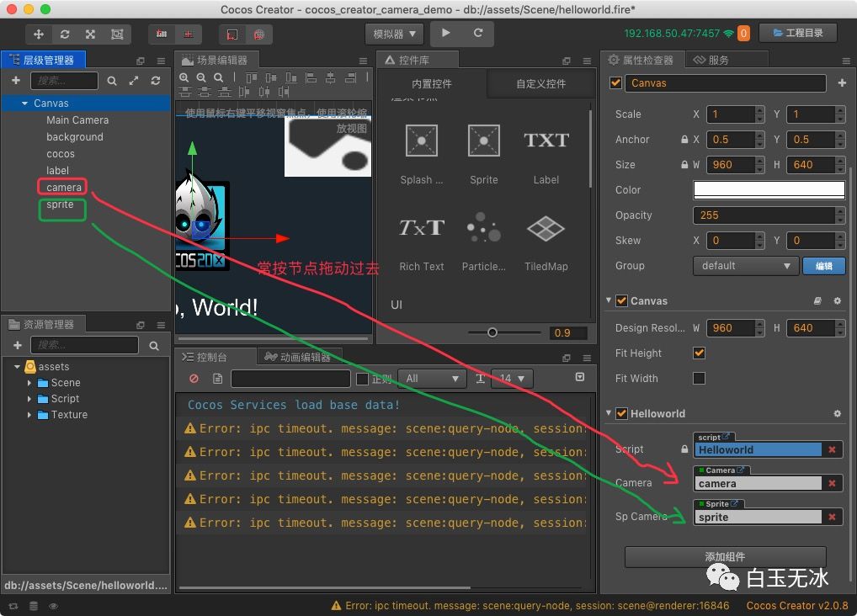857x616 pixels.
Task: Click the Refresh preview button
Action: tap(477, 33)
